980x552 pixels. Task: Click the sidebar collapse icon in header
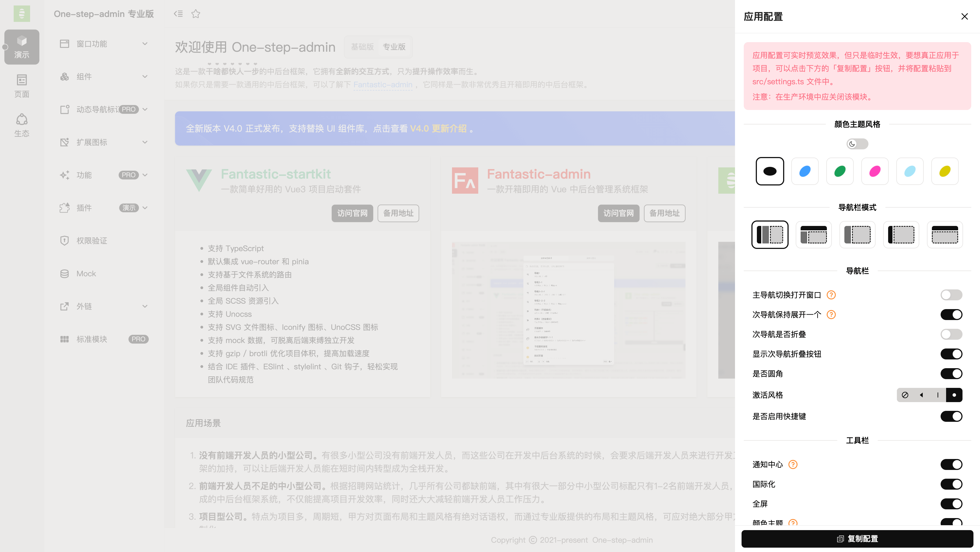click(178, 14)
